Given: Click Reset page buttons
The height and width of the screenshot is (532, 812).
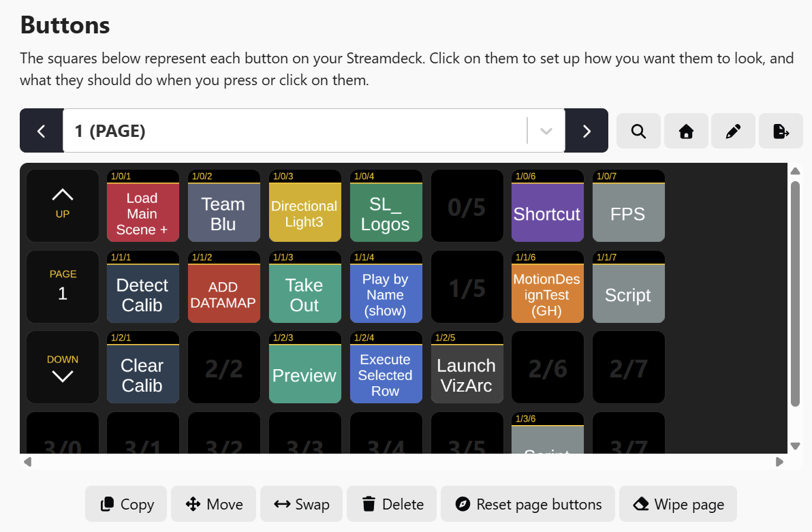Looking at the screenshot, I should (528, 504).
